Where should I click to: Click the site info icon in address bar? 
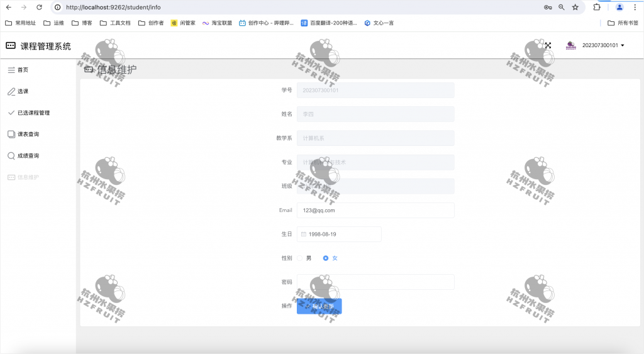tap(58, 8)
